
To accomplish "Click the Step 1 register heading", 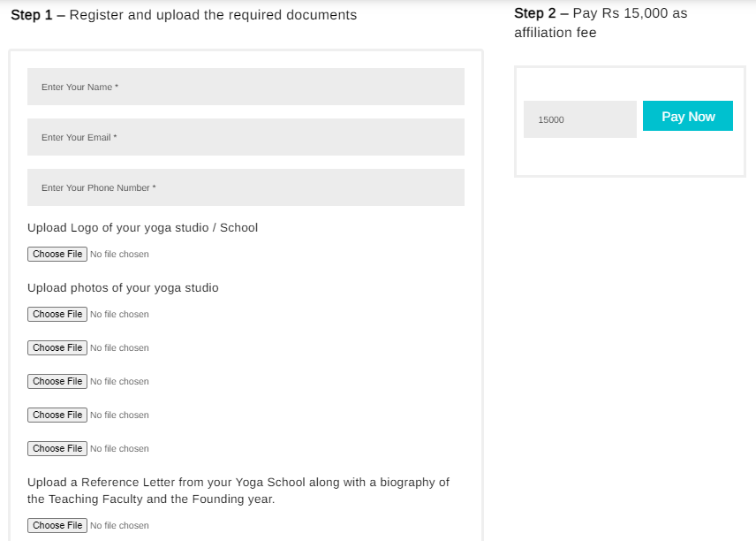I will point(184,15).
